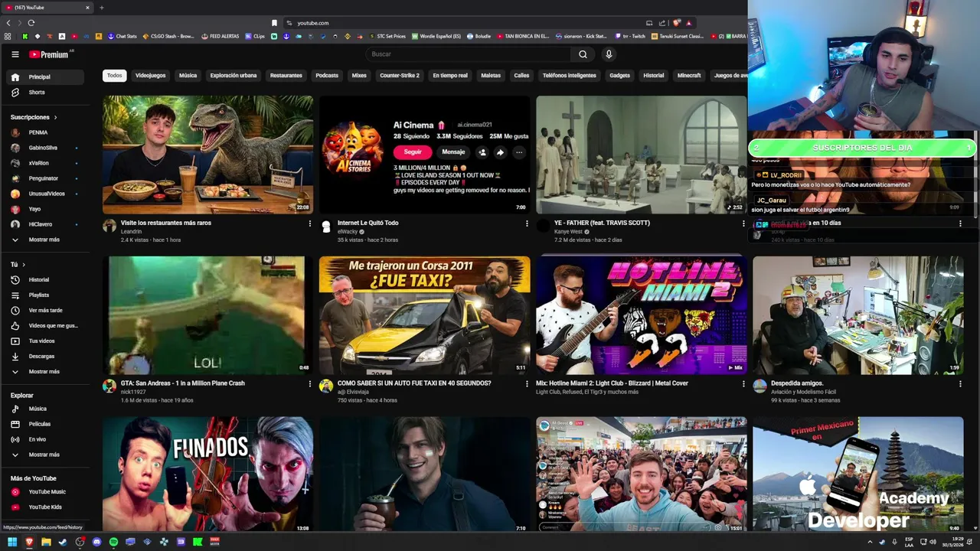
Task: Open Penguinator subscription channel
Action: (x=47, y=178)
